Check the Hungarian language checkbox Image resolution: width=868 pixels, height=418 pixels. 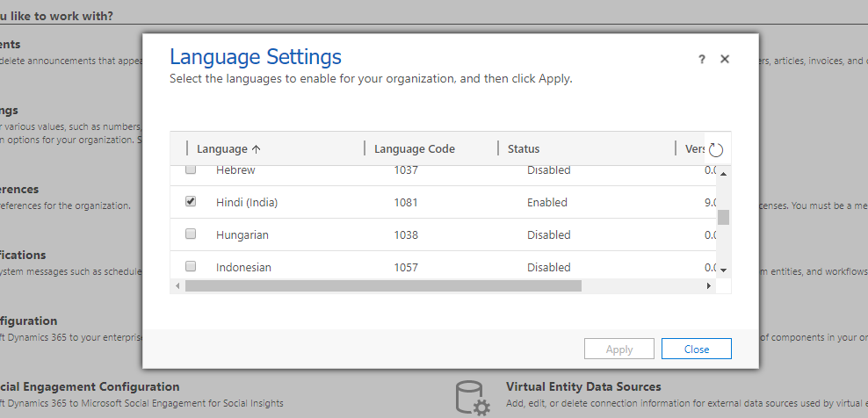191,234
